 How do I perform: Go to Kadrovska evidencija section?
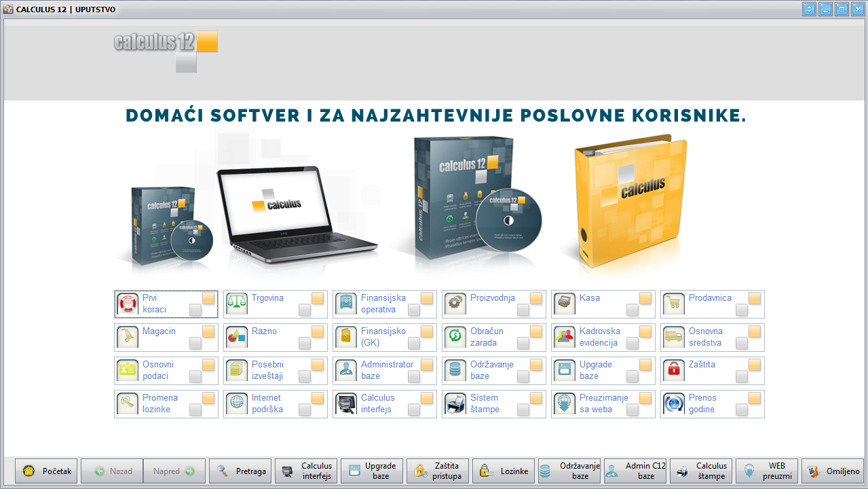(x=599, y=337)
